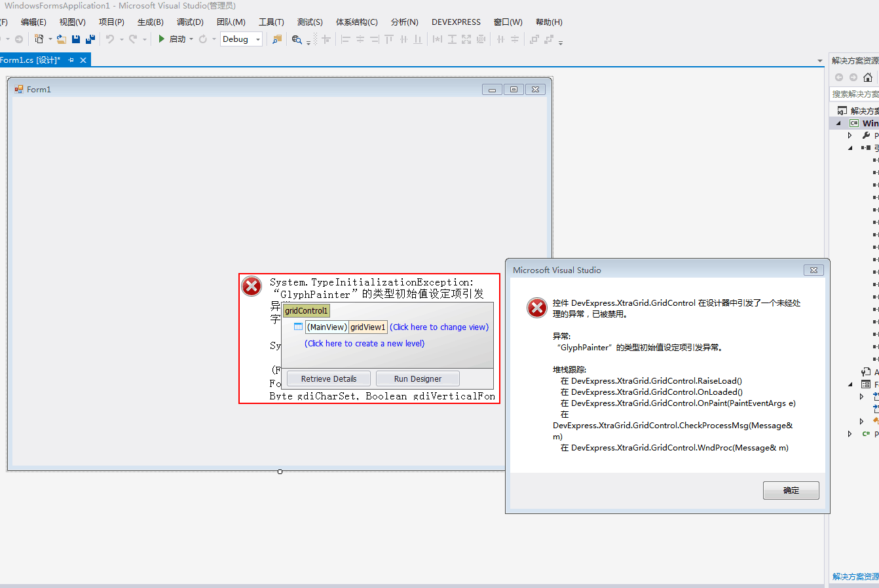Image resolution: width=879 pixels, height=588 pixels.
Task: Open the New Project dropdown arrow
Action: click(x=50, y=39)
